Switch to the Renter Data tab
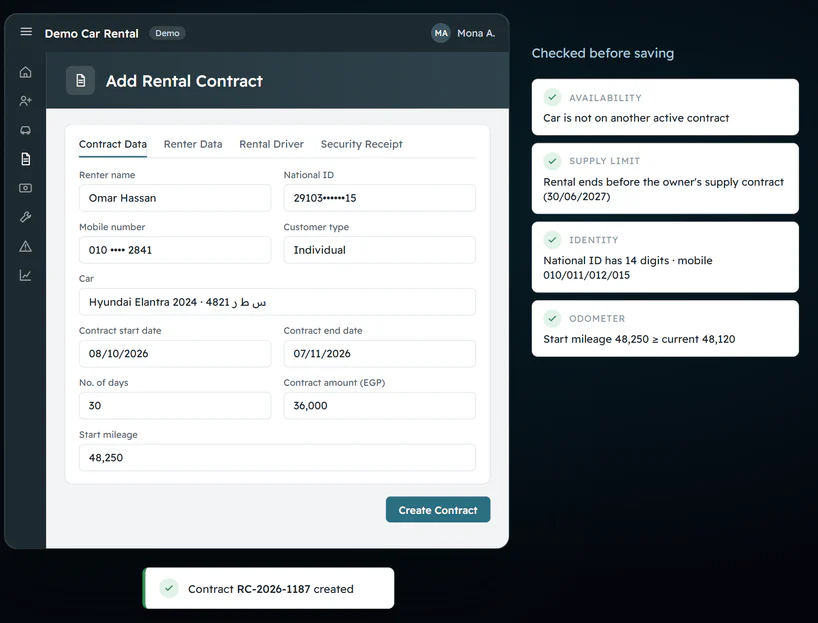 (x=193, y=144)
